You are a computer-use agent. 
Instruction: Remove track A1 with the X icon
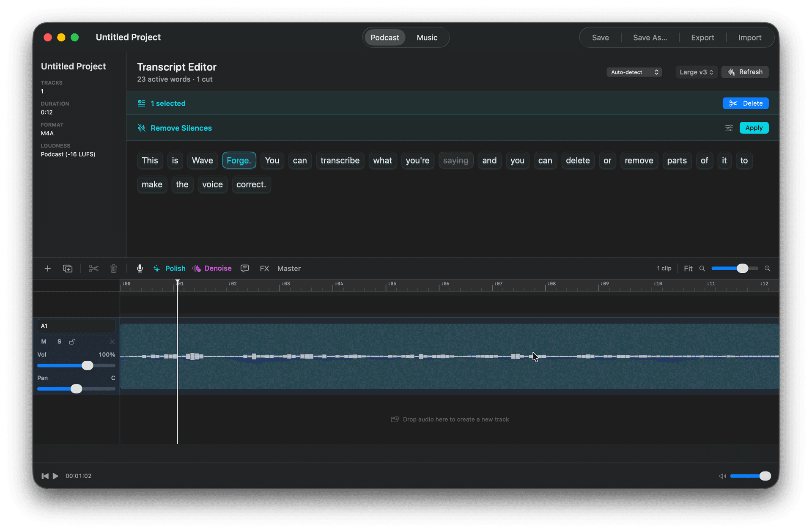(x=112, y=342)
